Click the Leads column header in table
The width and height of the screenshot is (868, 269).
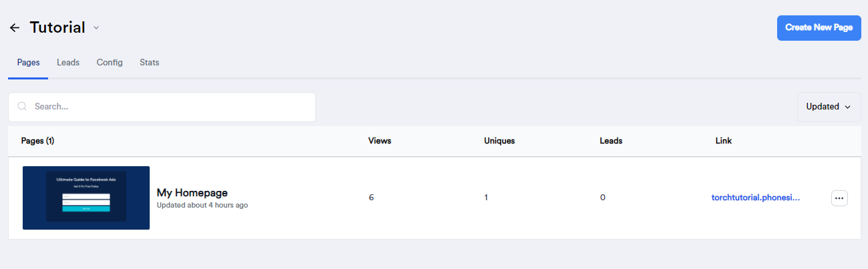[x=611, y=142]
